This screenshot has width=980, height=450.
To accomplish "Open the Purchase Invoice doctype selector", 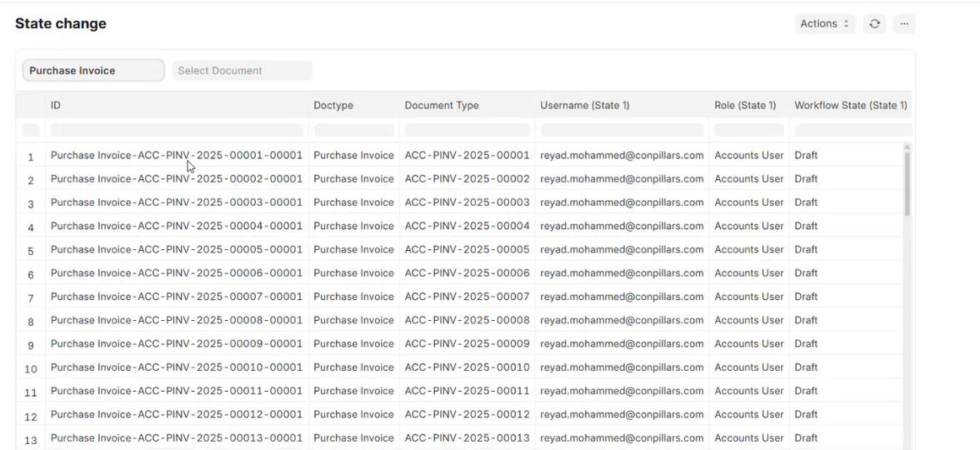I will [93, 71].
